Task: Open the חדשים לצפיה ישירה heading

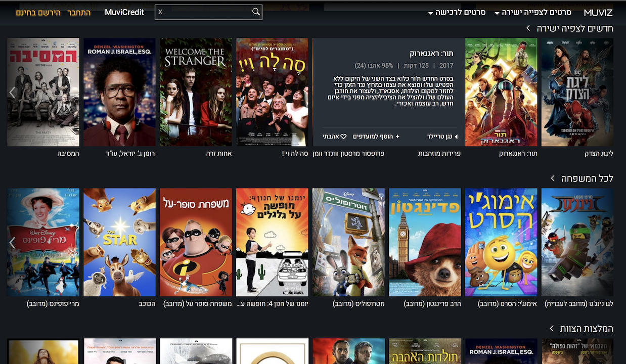Action: 575,28
